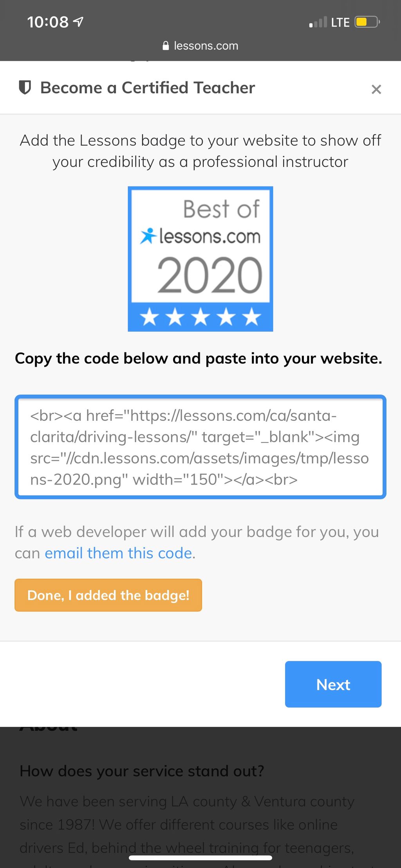Viewport: 401px width, 868px height.
Task: Click Done, I added the badge! button
Action: (108, 595)
